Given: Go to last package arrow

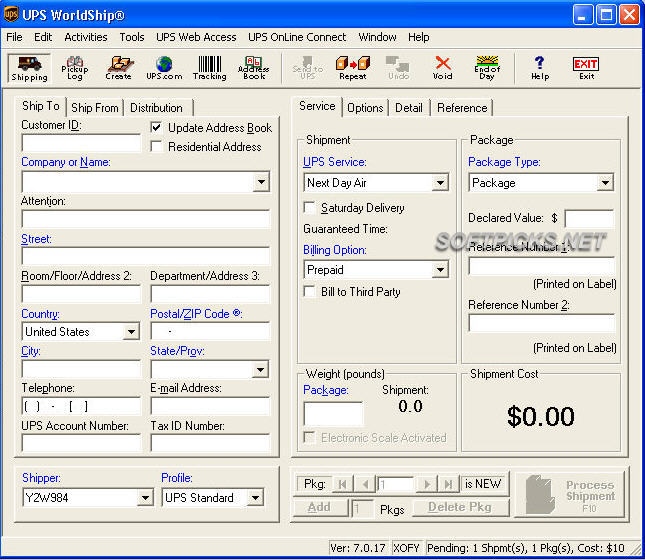Looking at the screenshot, I should (x=448, y=484).
